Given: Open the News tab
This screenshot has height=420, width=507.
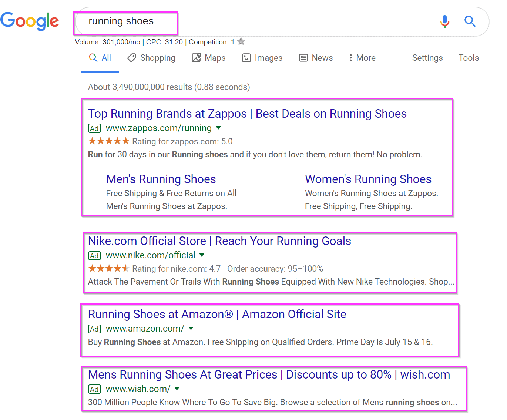Looking at the screenshot, I should [x=316, y=58].
